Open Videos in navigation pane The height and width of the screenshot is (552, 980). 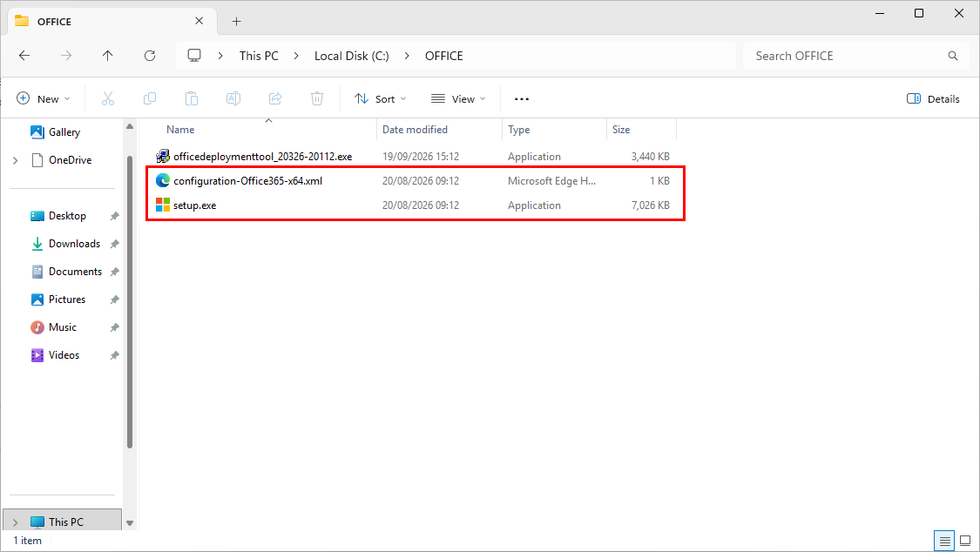tap(64, 354)
